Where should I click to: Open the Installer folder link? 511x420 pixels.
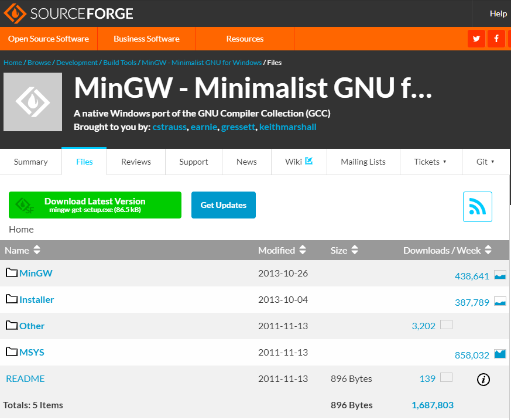coord(36,299)
